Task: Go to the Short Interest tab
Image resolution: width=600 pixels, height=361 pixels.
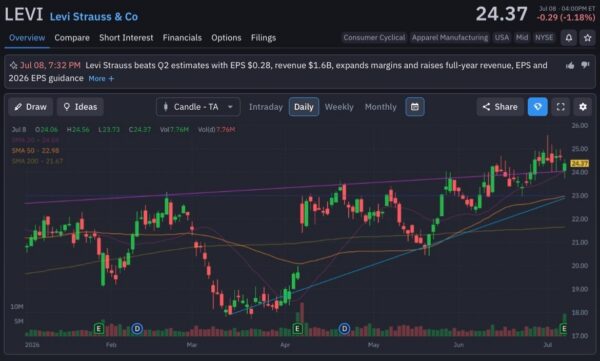Action: (126, 38)
